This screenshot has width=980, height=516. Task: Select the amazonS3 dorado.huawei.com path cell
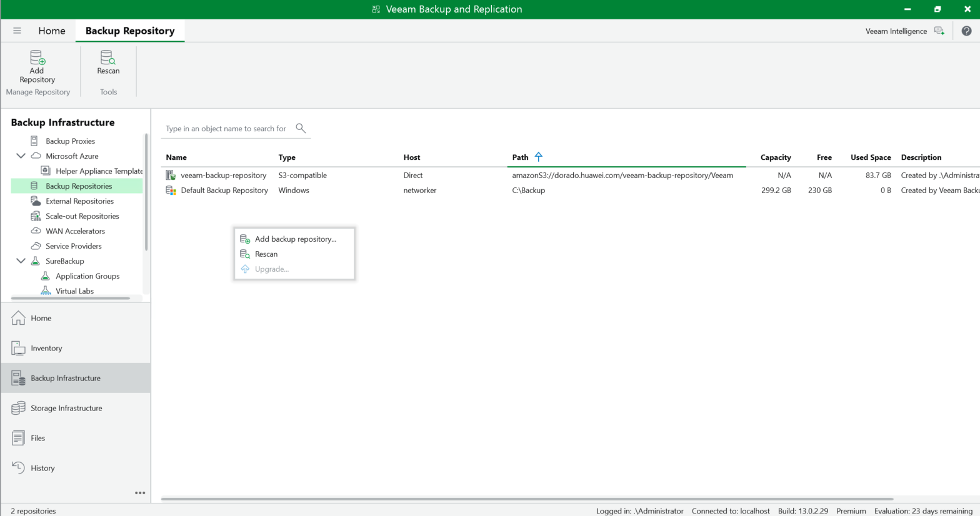tap(622, 176)
